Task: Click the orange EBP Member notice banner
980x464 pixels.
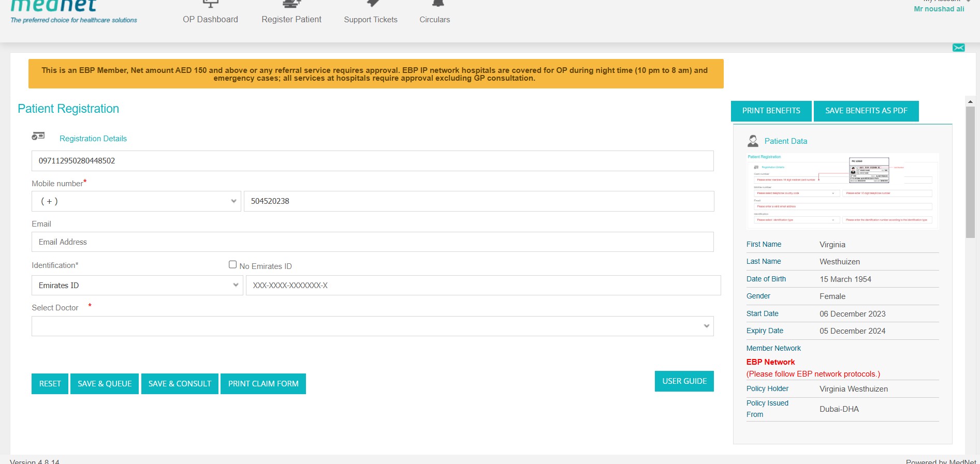Action: pyautogui.click(x=376, y=74)
